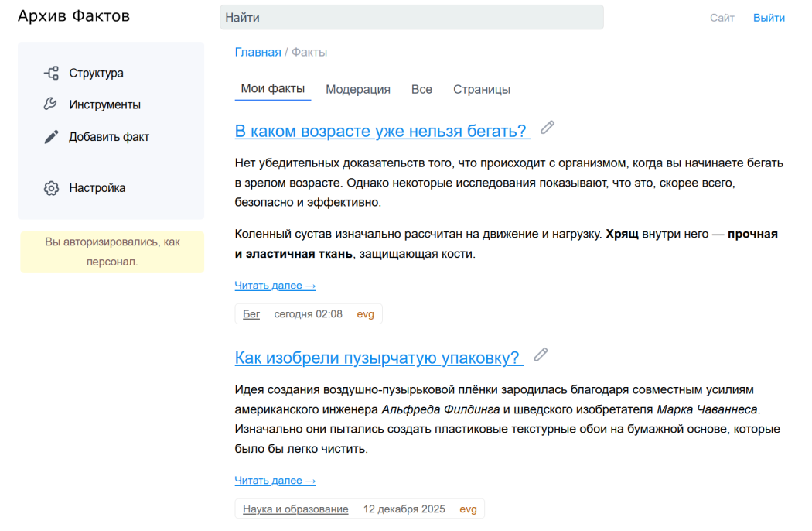Click the Инструменты wrench icon

50,104
